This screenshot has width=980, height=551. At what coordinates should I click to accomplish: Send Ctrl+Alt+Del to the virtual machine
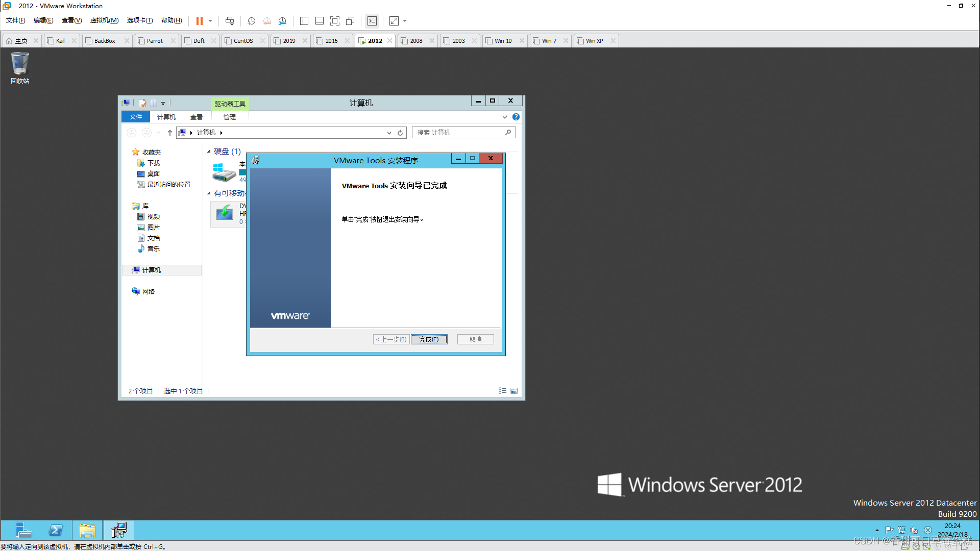[230, 21]
